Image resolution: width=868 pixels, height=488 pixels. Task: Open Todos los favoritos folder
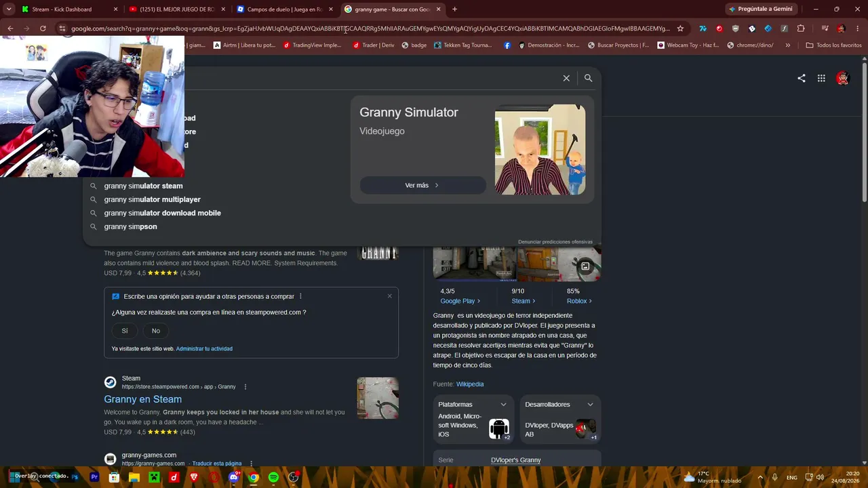pos(833,45)
